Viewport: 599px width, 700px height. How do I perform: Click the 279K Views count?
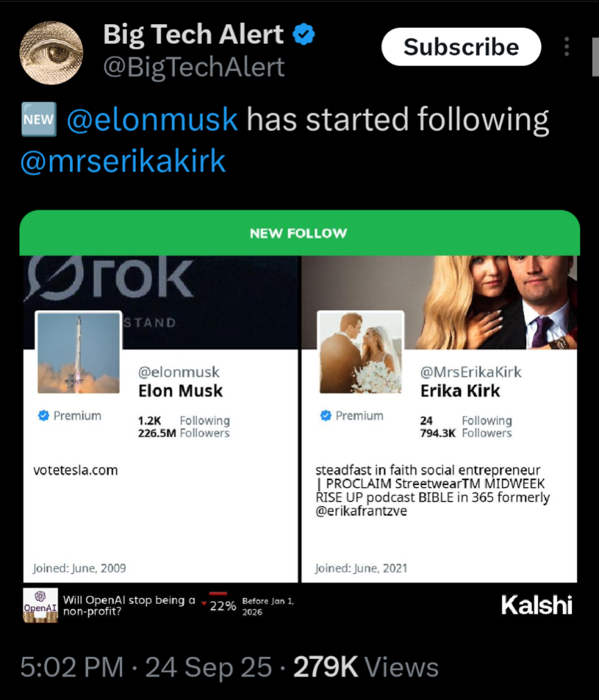366,667
